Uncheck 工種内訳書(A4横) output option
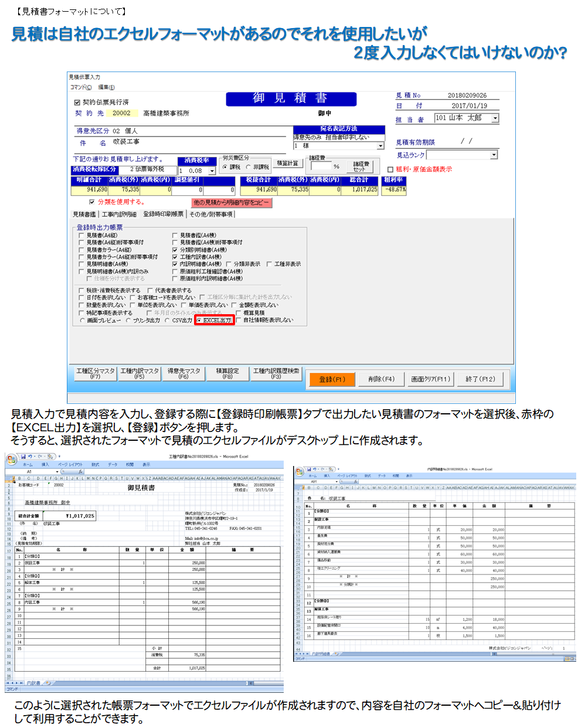578x728 pixels. pyautogui.click(x=175, y=257)
